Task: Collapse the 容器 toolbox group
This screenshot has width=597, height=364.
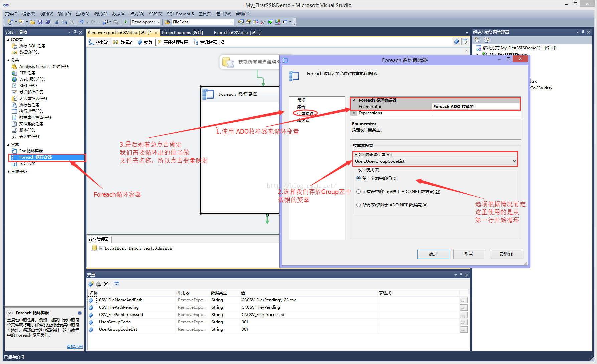Action: [8, 145]
